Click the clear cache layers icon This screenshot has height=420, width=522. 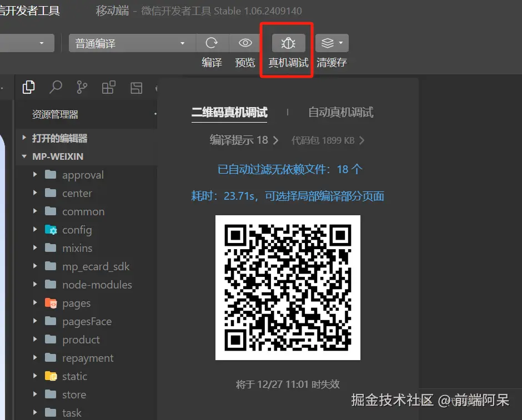point(328,43)
